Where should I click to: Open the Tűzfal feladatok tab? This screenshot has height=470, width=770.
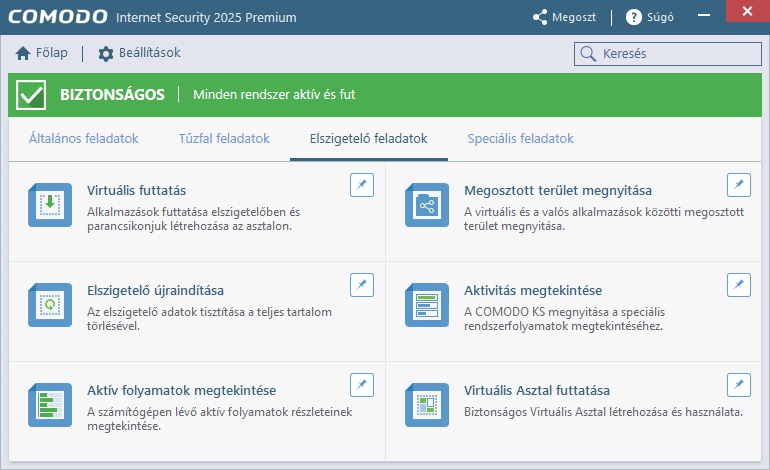coord(224,139)
